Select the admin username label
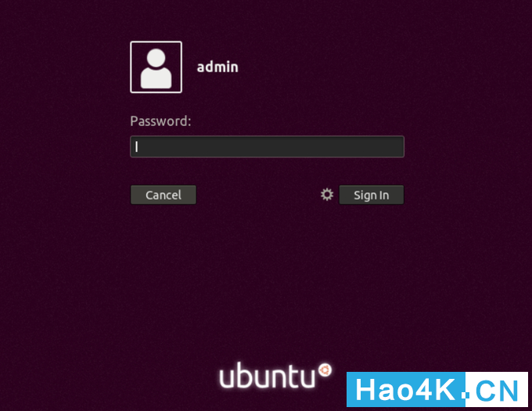 217,67
